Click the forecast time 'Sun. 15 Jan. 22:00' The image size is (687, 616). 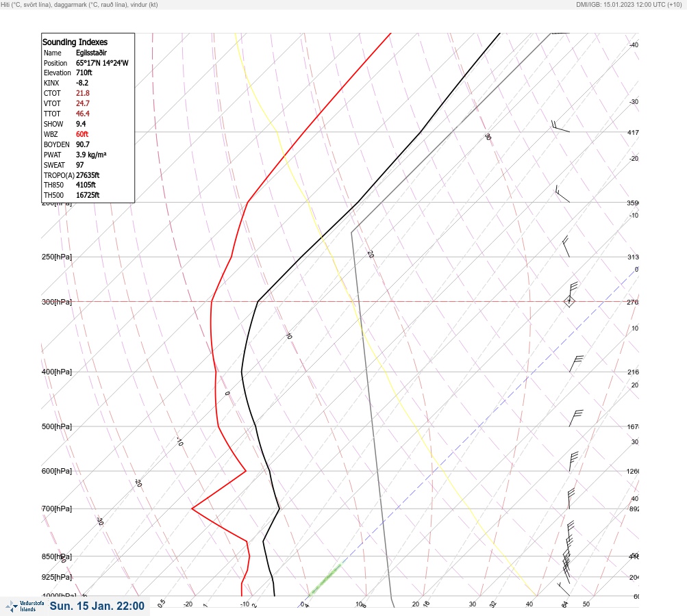coord(97,606)
